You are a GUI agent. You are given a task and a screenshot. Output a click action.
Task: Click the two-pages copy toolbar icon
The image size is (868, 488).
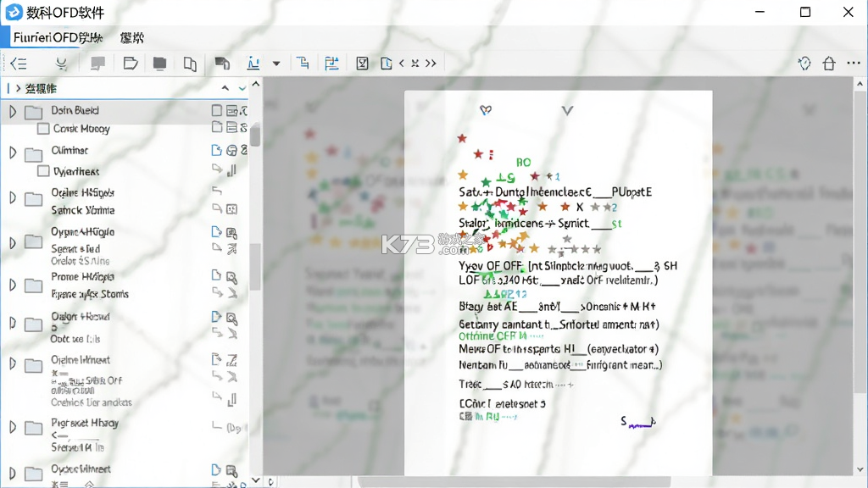click(x=190, y=64)
